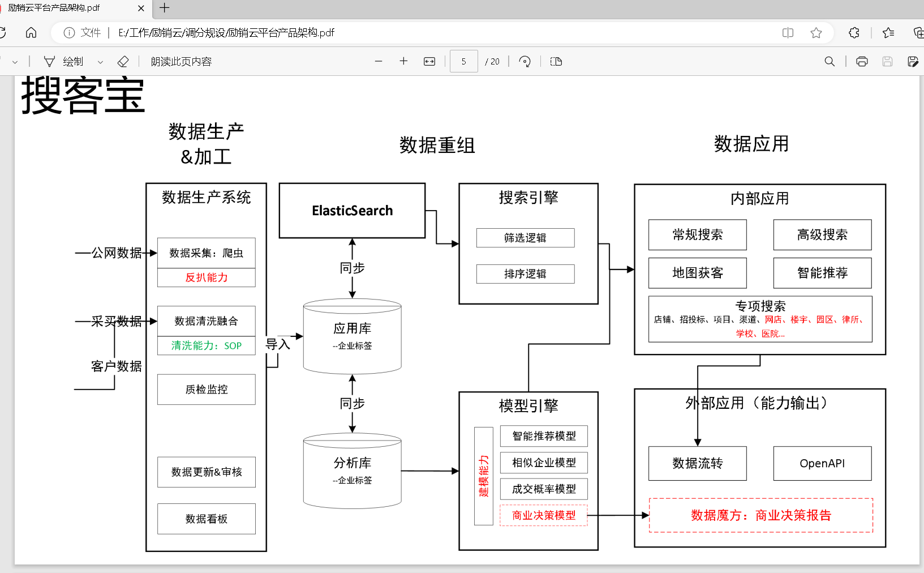Click 相似企业模型 box
Screen dimensions: 924x573
(544, 463)
